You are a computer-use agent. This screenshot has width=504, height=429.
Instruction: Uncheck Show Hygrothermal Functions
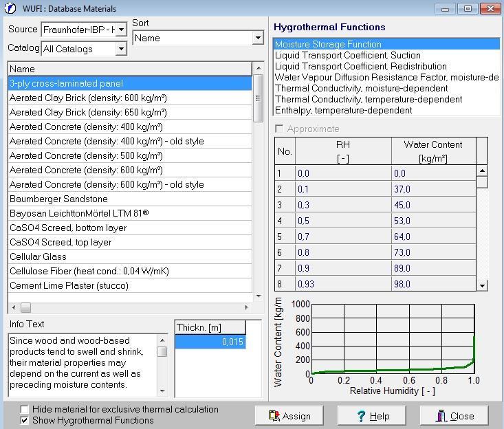click(24, 420)
